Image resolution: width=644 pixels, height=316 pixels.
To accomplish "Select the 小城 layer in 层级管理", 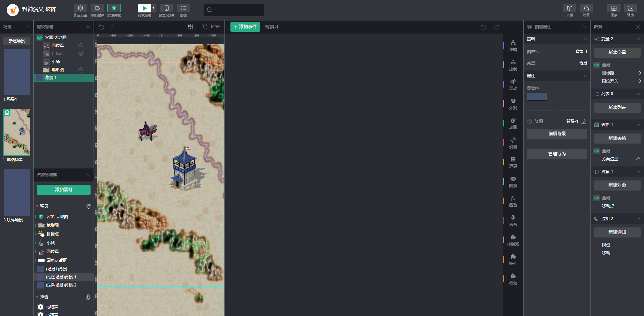I will (64, 62).
